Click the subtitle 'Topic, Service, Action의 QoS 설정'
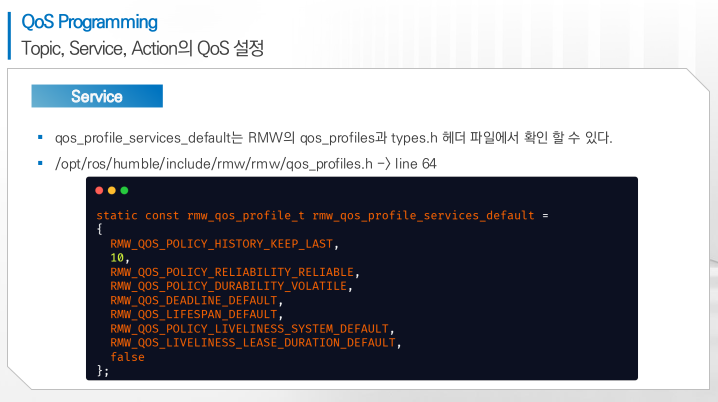The image size is (718, 402). coord(142,49)
